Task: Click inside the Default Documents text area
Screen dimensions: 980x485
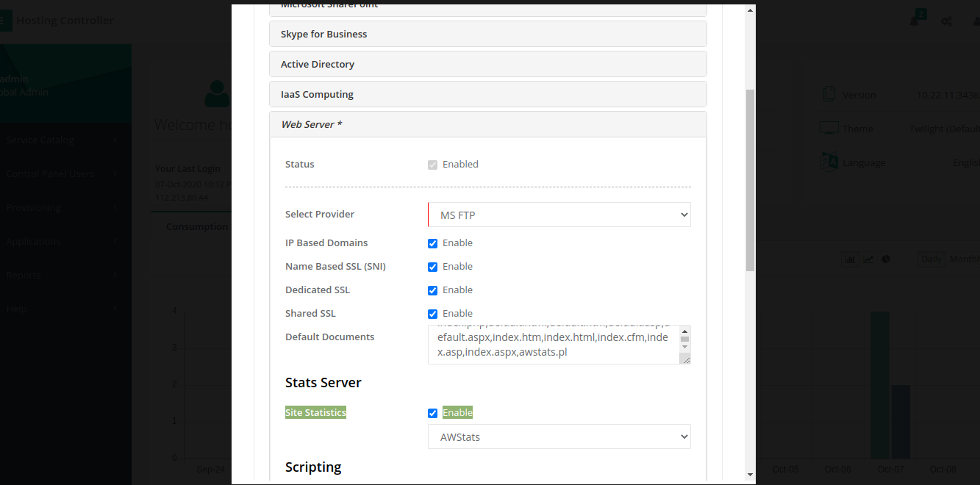Action: coord(554,345)
